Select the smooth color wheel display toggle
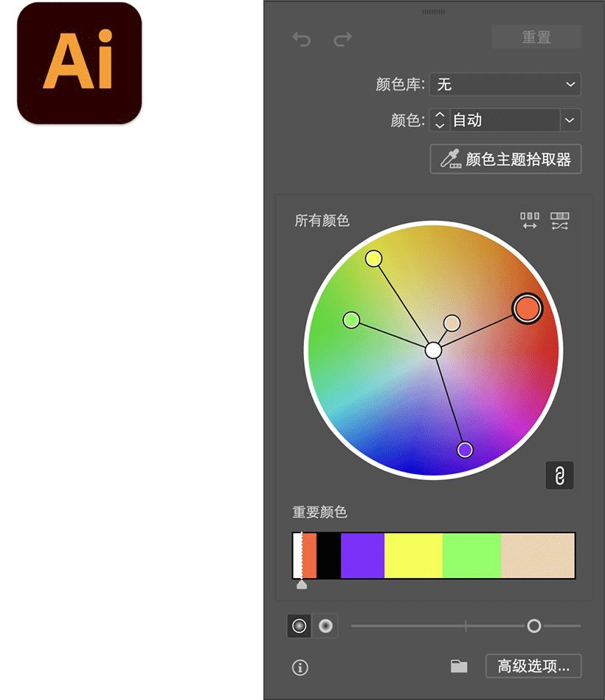The height and width of the screenshot is (700, 605). (299, 625)
